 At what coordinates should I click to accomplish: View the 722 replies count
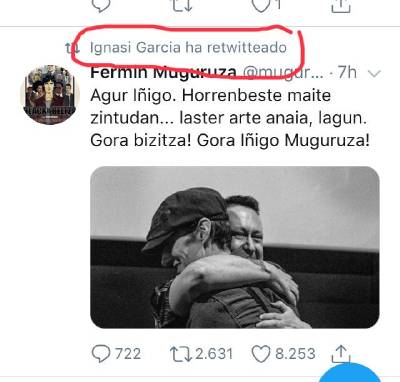pos(128,354)
